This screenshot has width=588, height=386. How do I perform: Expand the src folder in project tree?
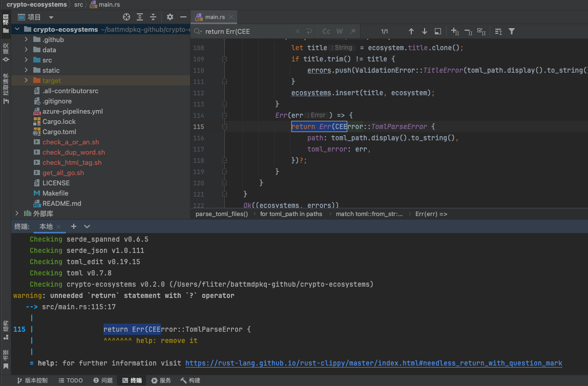point(26,60)
